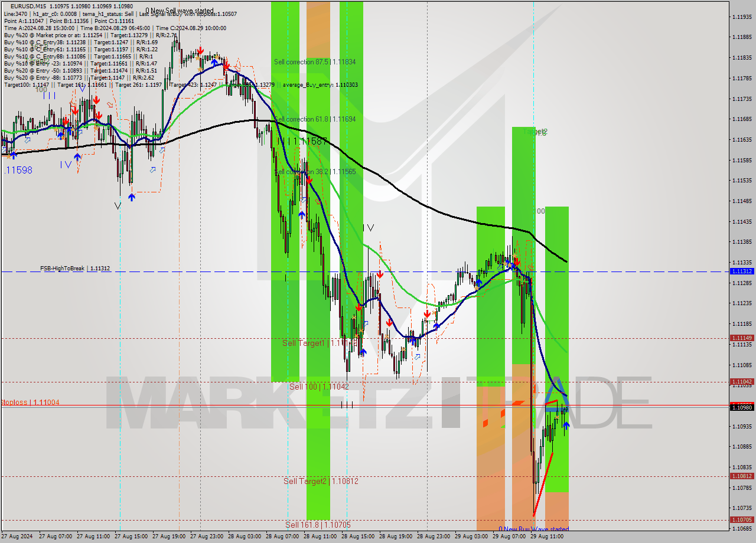The height and width of the screenshot is (543, 756).
Task: Click the red 1.10705 price tag on the axis
Action: click(x=742, y=519)
